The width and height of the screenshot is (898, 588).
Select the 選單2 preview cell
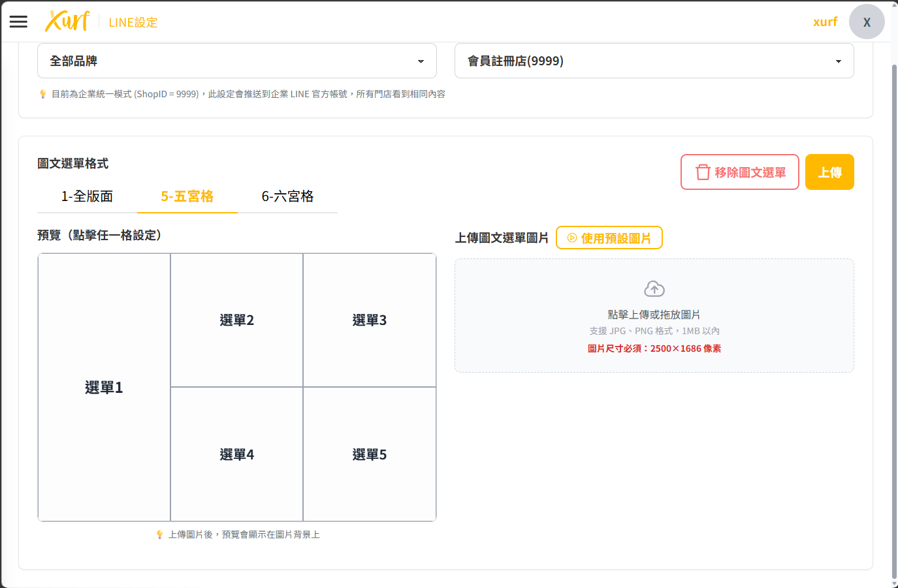coord(237,320)
